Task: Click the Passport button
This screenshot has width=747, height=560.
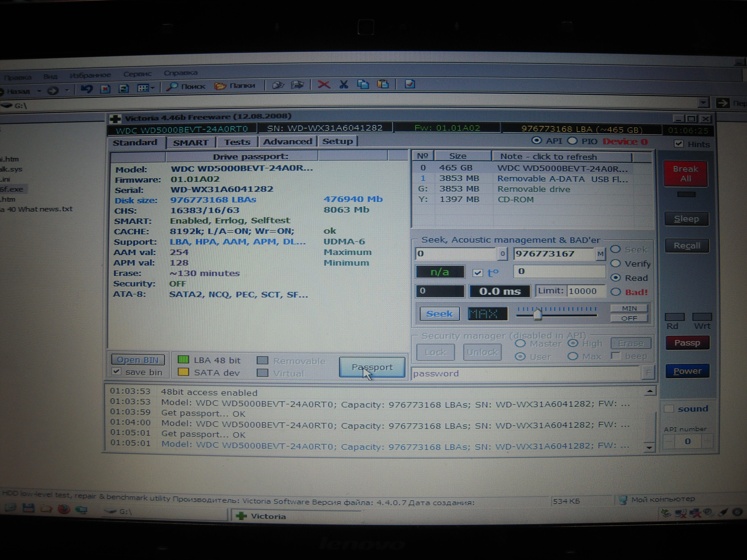Action: [372, 367]
